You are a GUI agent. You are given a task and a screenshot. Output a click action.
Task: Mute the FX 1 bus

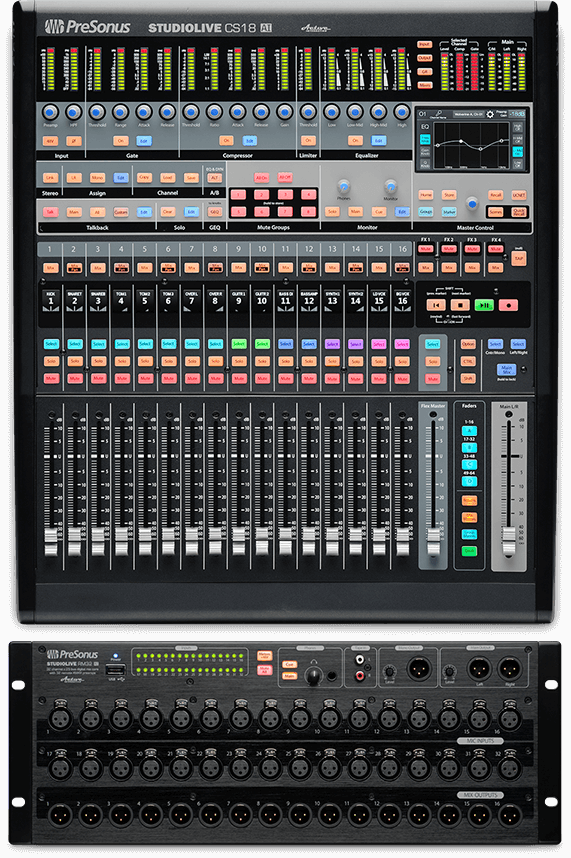pyautogui.click(x=425, y=250)
